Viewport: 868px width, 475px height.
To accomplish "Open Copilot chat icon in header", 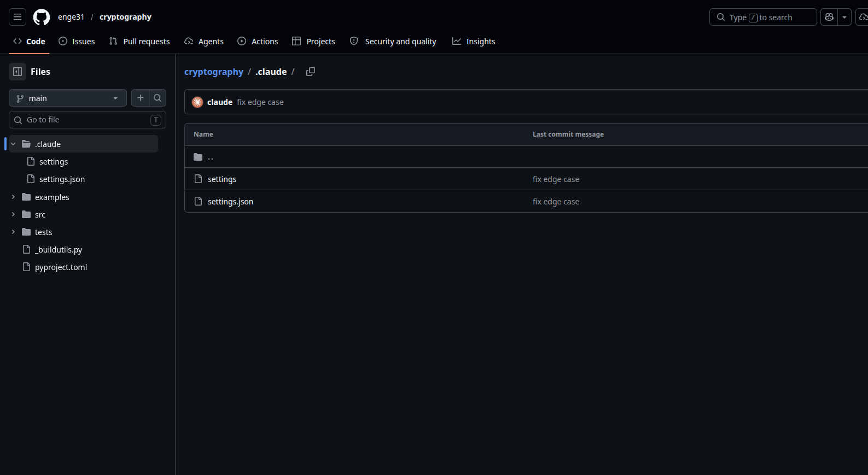I will pos(829,17).
